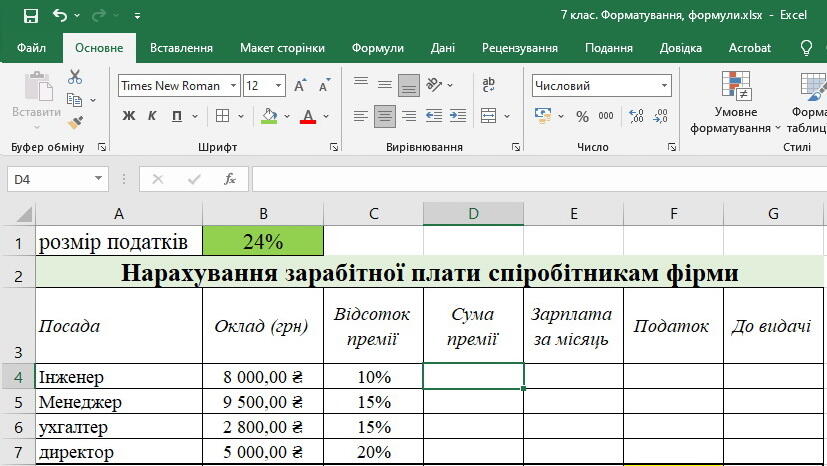The width and height of the screenshot is (827, 466).
Task: Select the green cell with 24%
Action: (263, 241)
